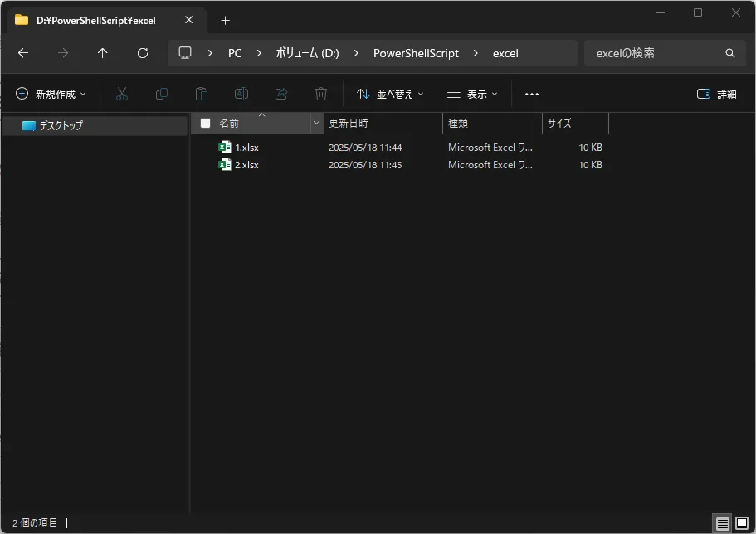756x534 pixels.
Task: Click the Share icon in toolbar
Action: click(x=281, y=94)
